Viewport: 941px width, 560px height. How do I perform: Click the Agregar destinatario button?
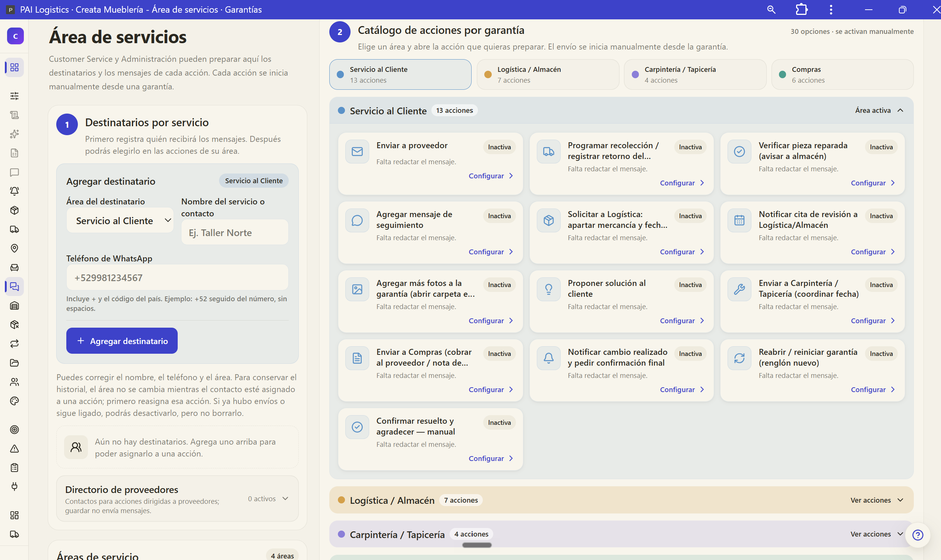point(122,341)
